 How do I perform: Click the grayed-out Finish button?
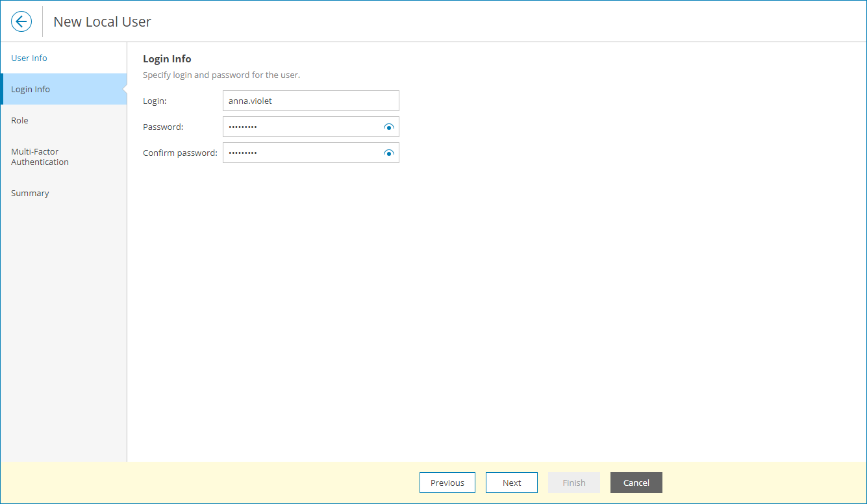point(573,483)
